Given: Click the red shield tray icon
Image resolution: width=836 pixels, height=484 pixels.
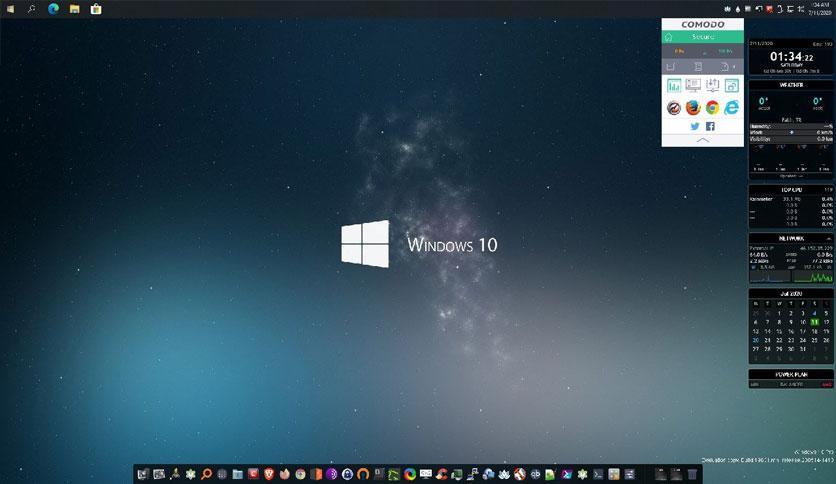Looking at the screenshot, I should click(x=769, y=9).
